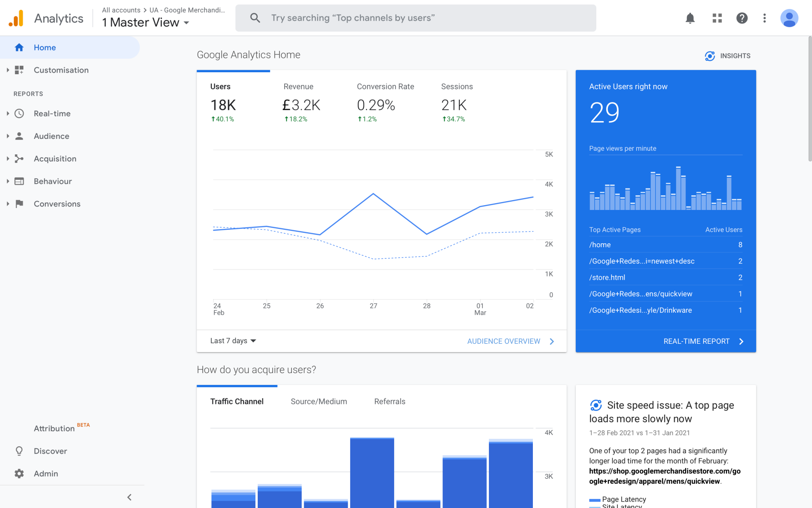This screenshot has width=812, height=508.
Task: Click the /Google+Redes...i=newest+desc page row
Action: [x=665, y=261]
